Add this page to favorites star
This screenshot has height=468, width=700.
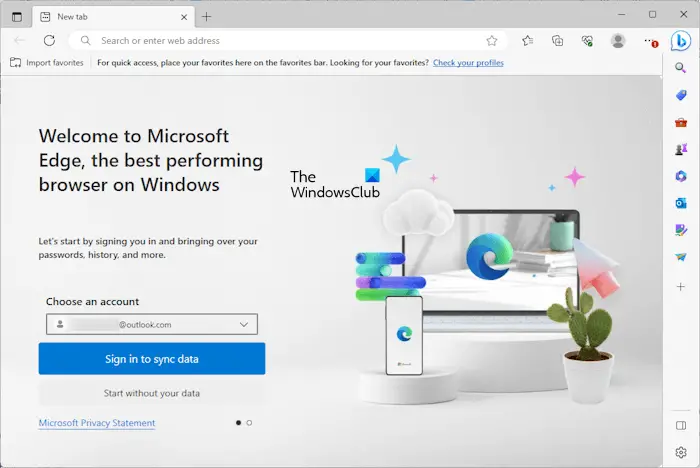(492, 41)
